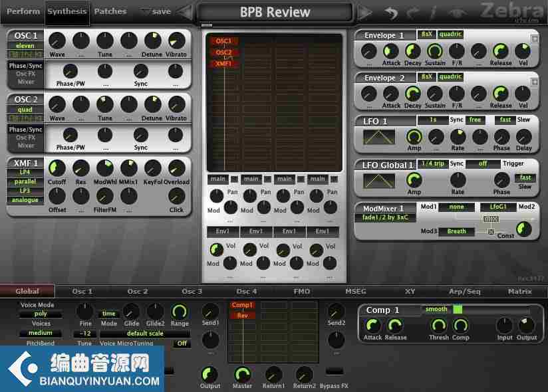Click the LFO Global 1 waveform display
The width and height of the screenshot is (548, 392).
[x=379, y=181]
